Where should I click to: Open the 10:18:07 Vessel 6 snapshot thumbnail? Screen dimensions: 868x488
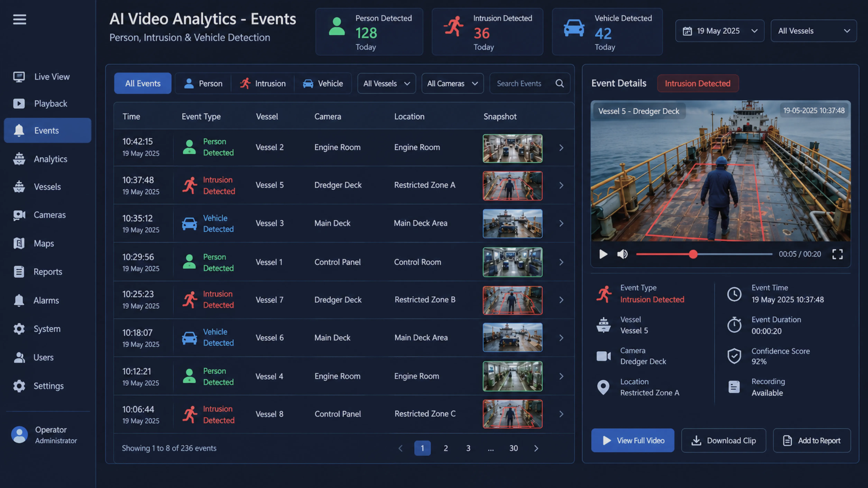pos(512,338)
